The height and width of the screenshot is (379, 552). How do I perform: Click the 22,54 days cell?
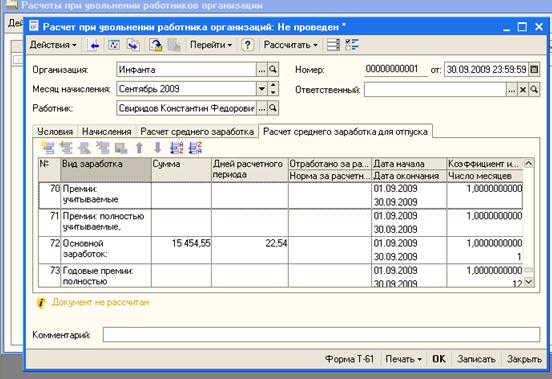250,250
